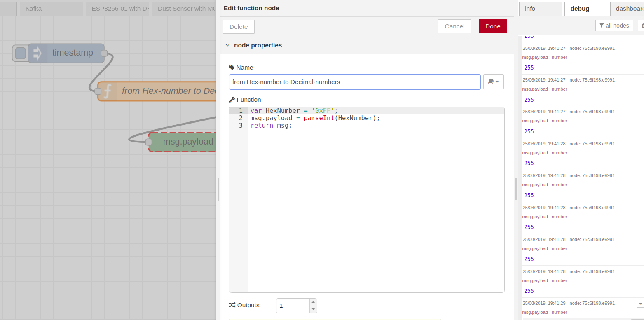644x320 pixels.
Task: Click the msg.payload debug node input port
Action: (149, 142)
